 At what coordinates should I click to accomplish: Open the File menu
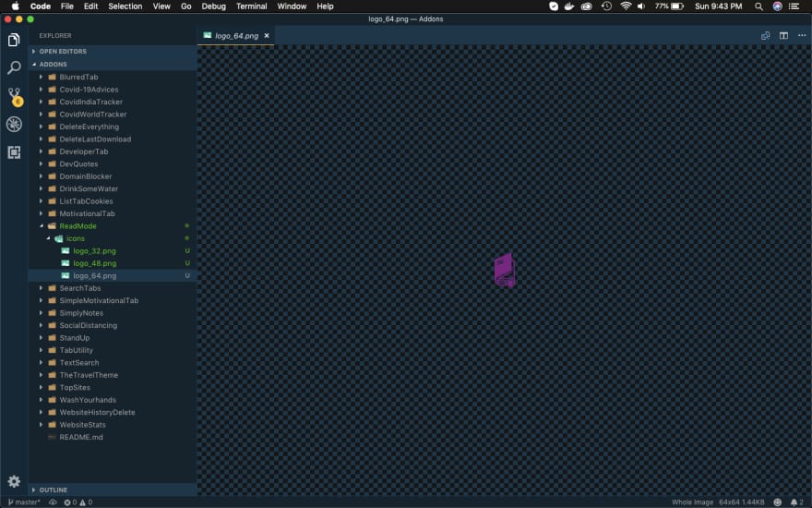click(x=67, y=6)
